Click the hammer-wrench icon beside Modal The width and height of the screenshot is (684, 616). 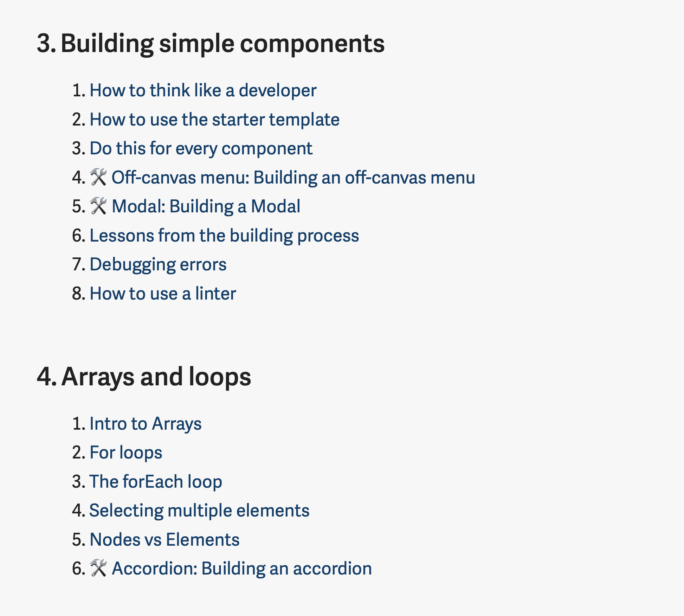click(x=98, y=206)
